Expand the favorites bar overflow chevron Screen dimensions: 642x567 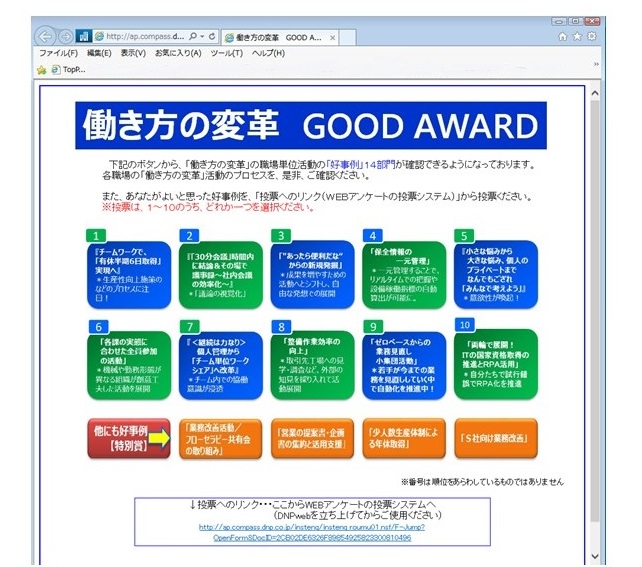tap(596, 64)
